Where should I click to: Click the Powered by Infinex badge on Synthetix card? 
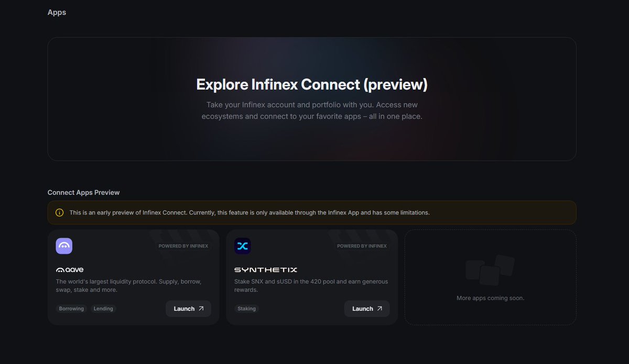point(362,246)
